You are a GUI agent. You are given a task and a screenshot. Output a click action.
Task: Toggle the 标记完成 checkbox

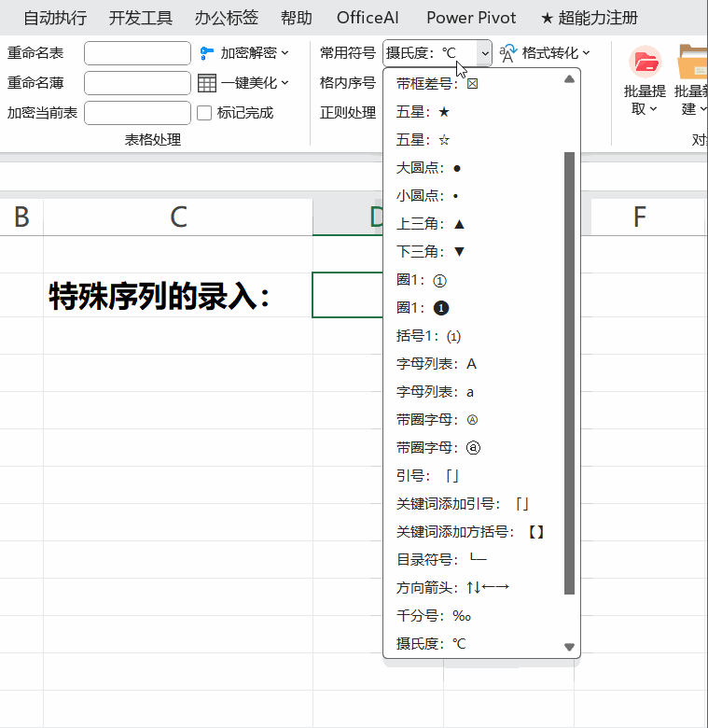click(204, 113)
